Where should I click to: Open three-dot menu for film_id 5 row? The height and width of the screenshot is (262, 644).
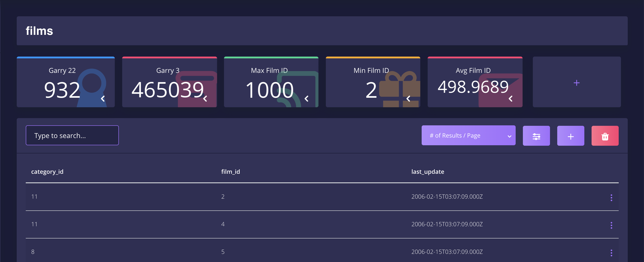611,252
